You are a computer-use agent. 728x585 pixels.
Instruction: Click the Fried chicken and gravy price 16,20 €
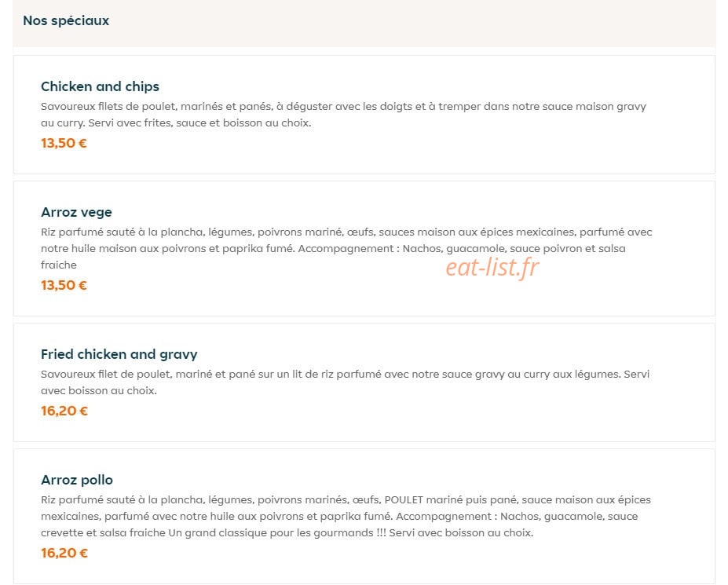click(x=64, y=411)
